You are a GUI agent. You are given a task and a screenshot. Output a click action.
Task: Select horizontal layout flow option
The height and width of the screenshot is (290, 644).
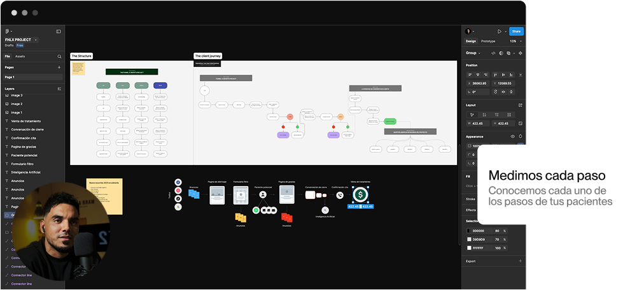coord(496,115)
